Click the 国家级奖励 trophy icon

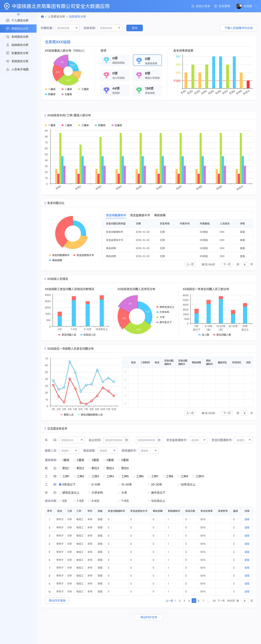click(106, 60)
